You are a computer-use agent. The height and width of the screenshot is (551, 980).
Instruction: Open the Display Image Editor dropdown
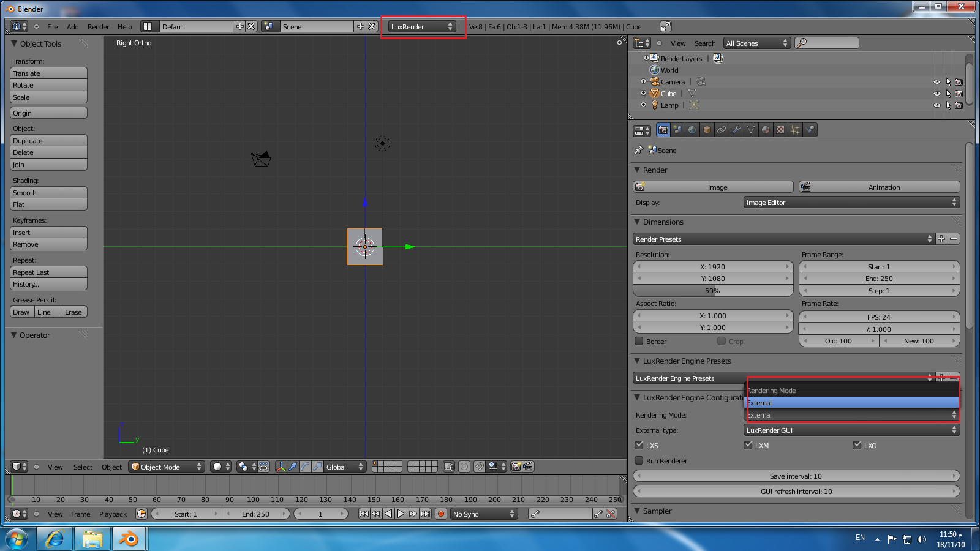(x=851, y=203)
